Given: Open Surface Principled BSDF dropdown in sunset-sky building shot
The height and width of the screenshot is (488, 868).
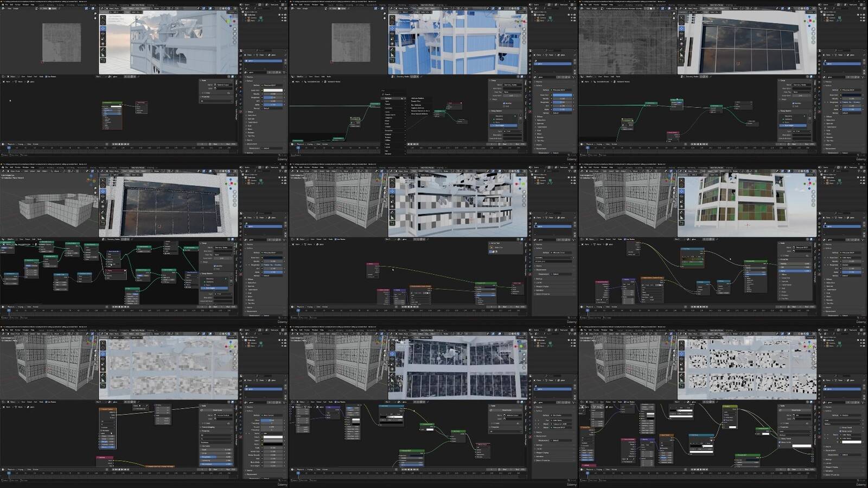Looking at the screenshot, I should coord(273,85).
